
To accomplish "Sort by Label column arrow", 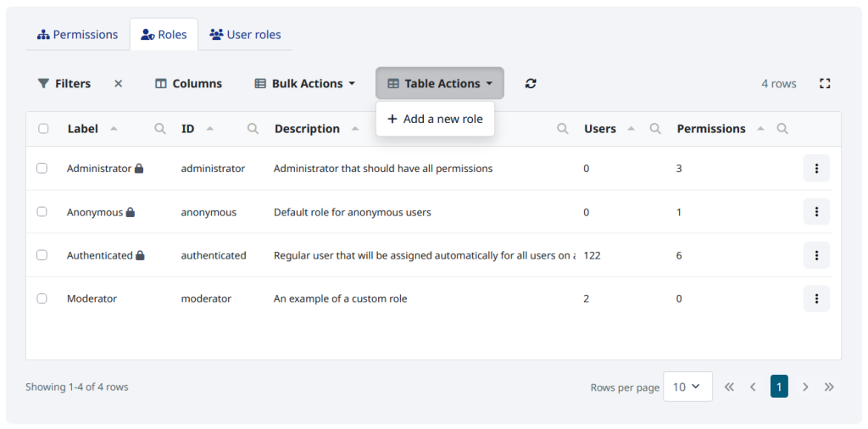I will point(114,128).
